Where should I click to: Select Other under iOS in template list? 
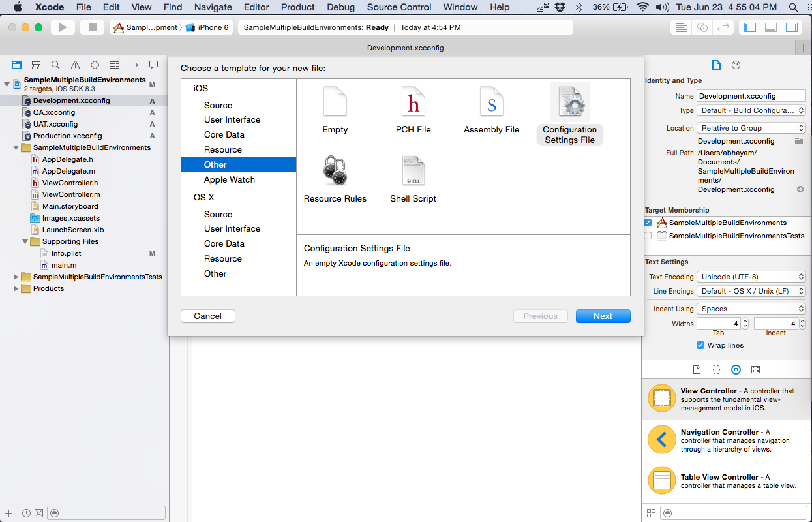pos(239,164)
